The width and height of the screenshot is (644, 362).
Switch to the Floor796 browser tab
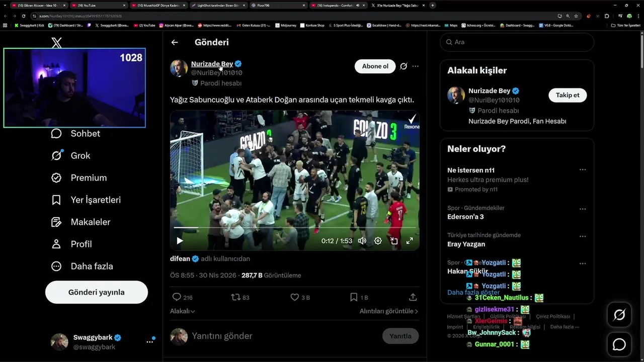[278, 5]
